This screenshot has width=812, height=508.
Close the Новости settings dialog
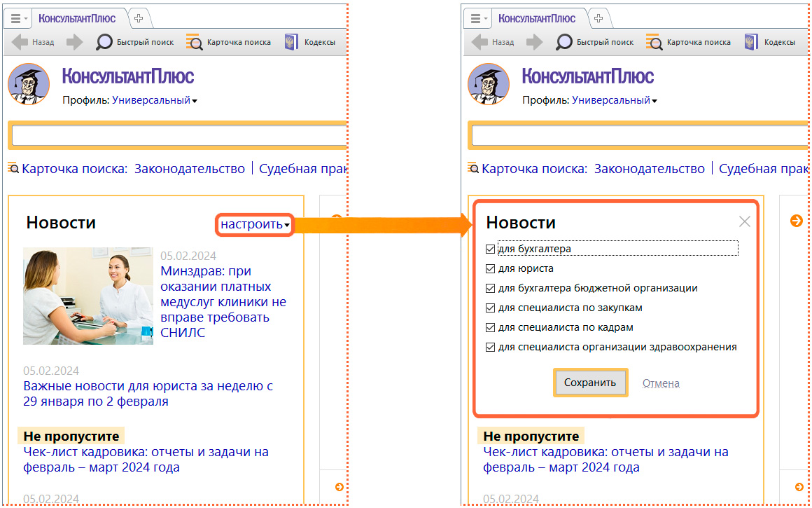(745, 222)
